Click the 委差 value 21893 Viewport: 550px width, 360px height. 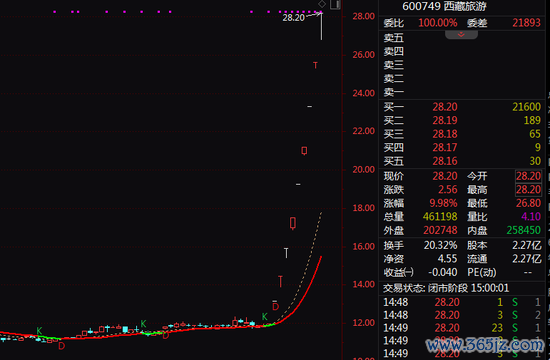coord(526,23)
